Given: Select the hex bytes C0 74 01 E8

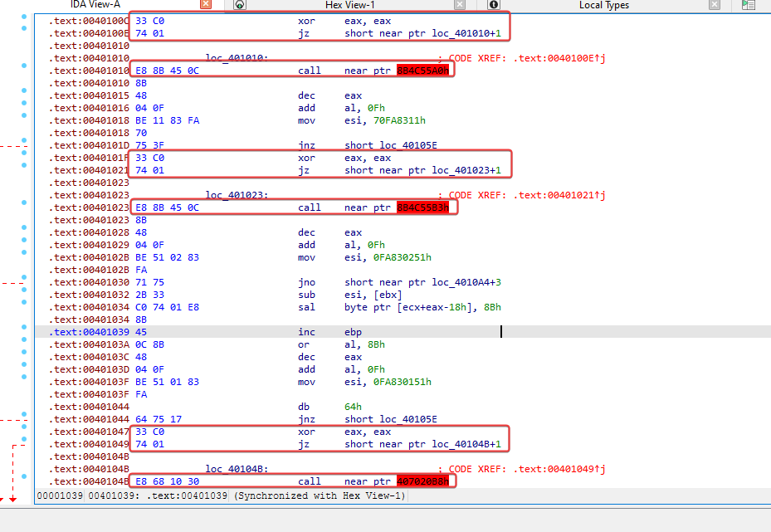Looking at the screenshot, I should point(167,307).
